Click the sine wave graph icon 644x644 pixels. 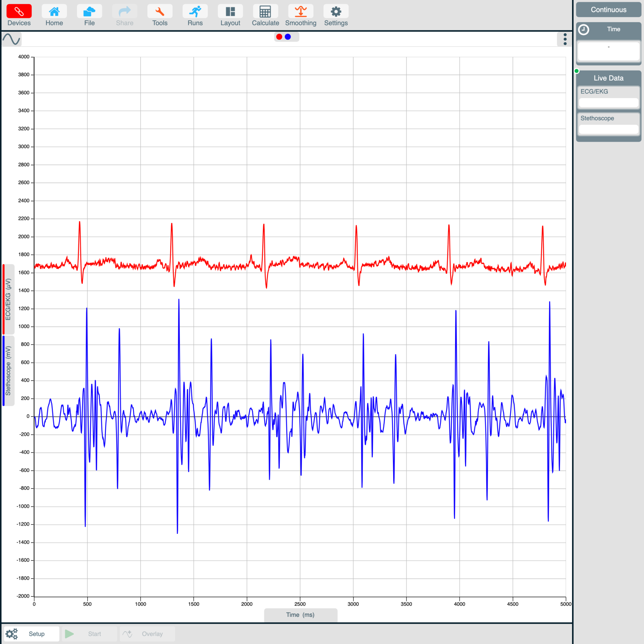point(12,39)
